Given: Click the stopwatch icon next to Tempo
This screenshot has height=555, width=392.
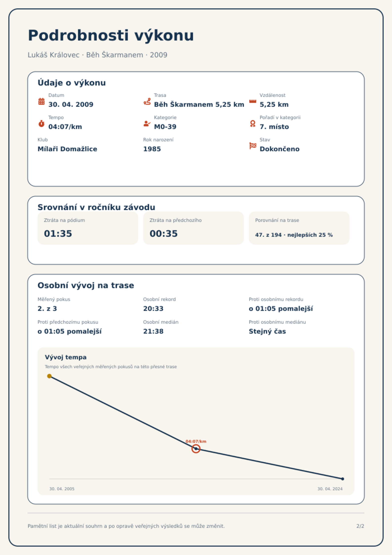Looking at the screenshot, I should 41,124.
